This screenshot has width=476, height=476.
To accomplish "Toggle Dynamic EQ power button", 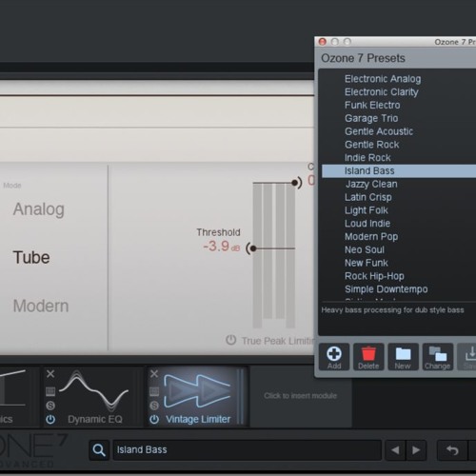I will click(x=50, y=420).
